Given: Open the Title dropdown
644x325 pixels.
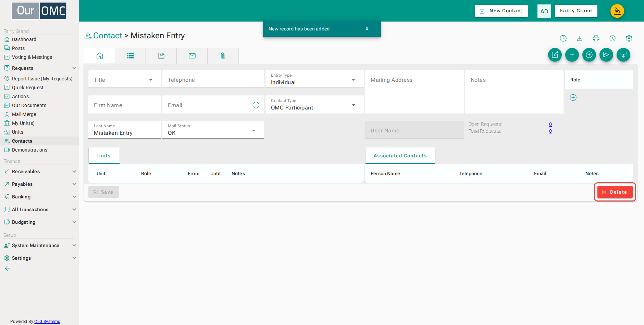Looking at the screenshot, I should (125, 79).
